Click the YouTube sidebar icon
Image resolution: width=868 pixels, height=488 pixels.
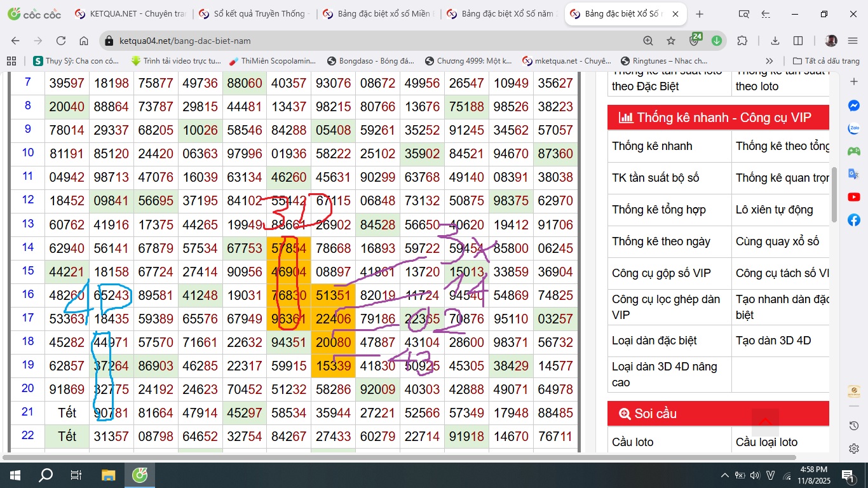click(x=854, y=197)
